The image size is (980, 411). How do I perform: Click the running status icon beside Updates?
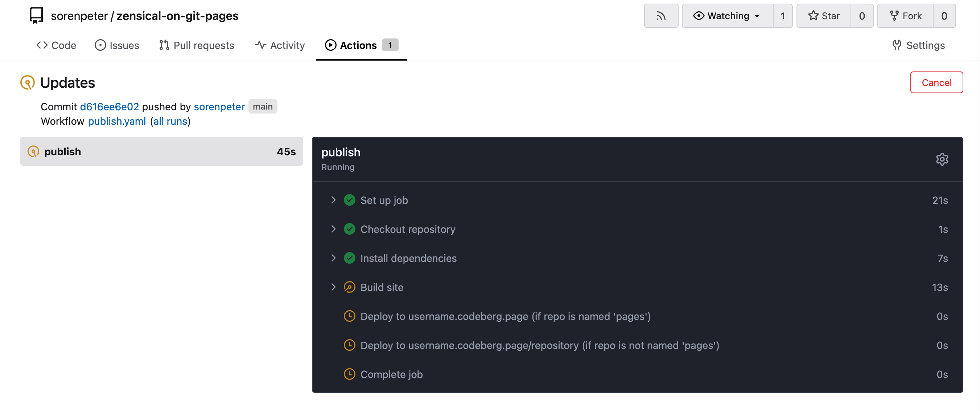point(28,83)
